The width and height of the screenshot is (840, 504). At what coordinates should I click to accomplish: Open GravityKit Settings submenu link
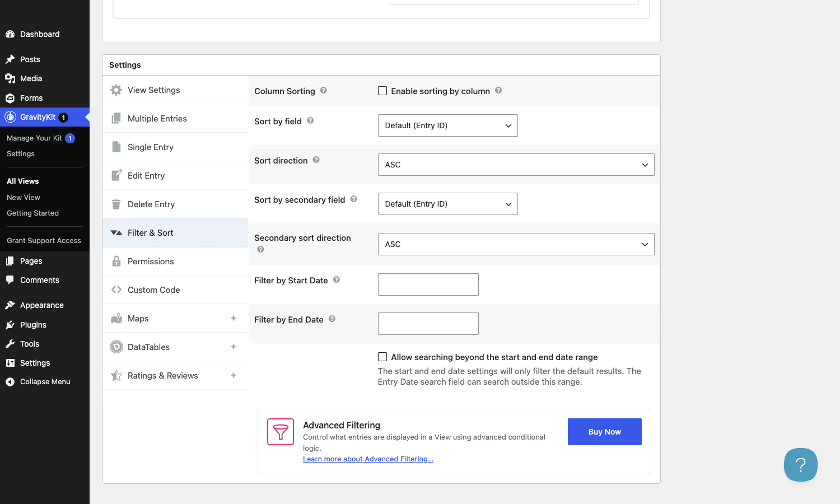pyautogui.click(x=21, y=154)
